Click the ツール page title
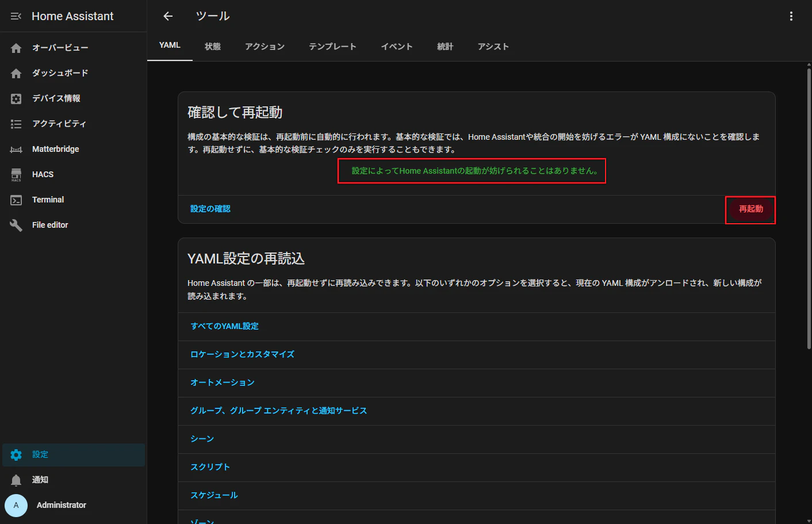Viewport: 812px width, 524px height. [x=213, y=16]
